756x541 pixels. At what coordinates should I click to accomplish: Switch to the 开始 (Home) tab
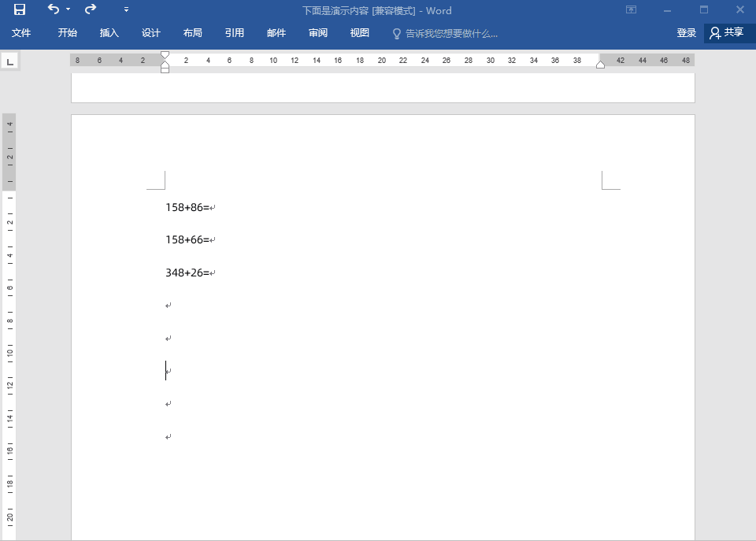(68, 33)
